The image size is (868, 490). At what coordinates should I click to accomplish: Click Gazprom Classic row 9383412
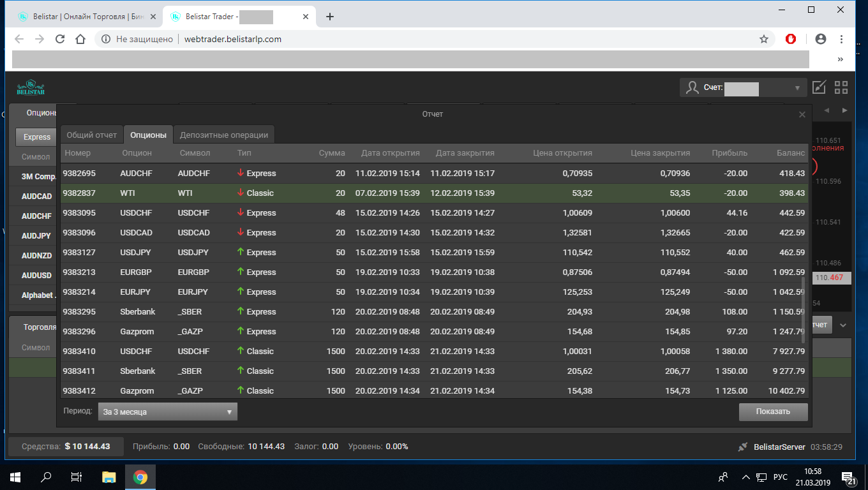(x=434, y=391)
